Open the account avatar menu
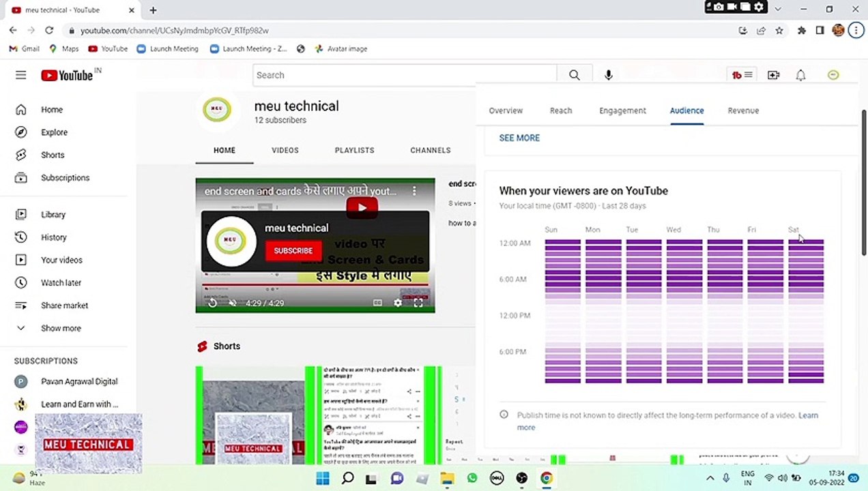The image size is (868, 491). (x=833, y=75)
